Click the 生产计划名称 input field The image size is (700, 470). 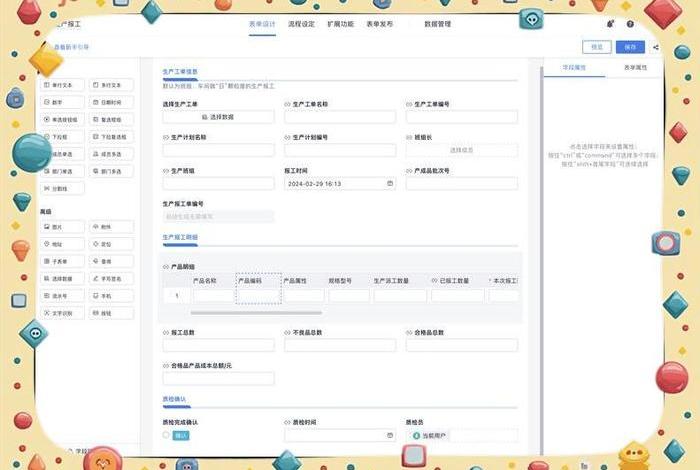pyautogui.click(x=218, y=150)
